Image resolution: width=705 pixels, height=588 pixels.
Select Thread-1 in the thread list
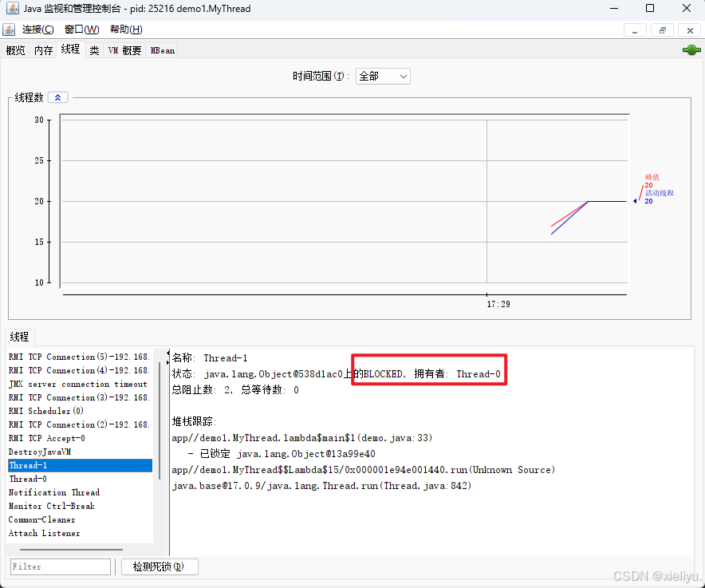[80, 465]
